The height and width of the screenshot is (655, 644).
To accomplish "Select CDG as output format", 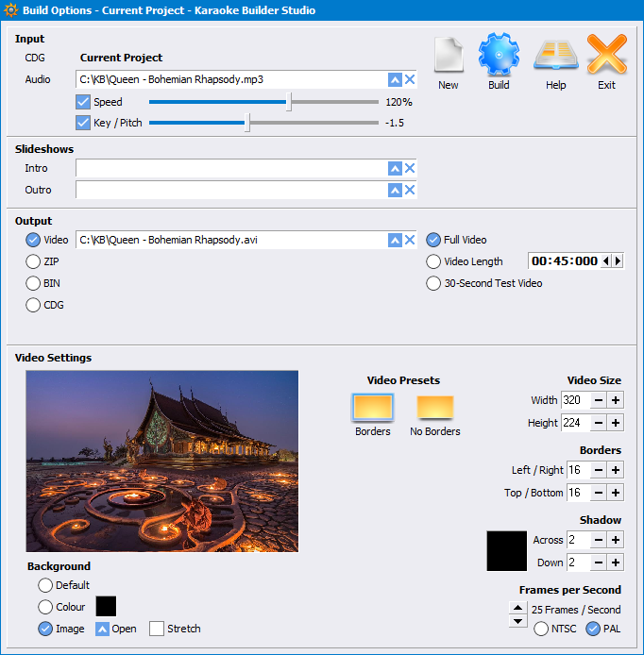I will pos(33,306).
